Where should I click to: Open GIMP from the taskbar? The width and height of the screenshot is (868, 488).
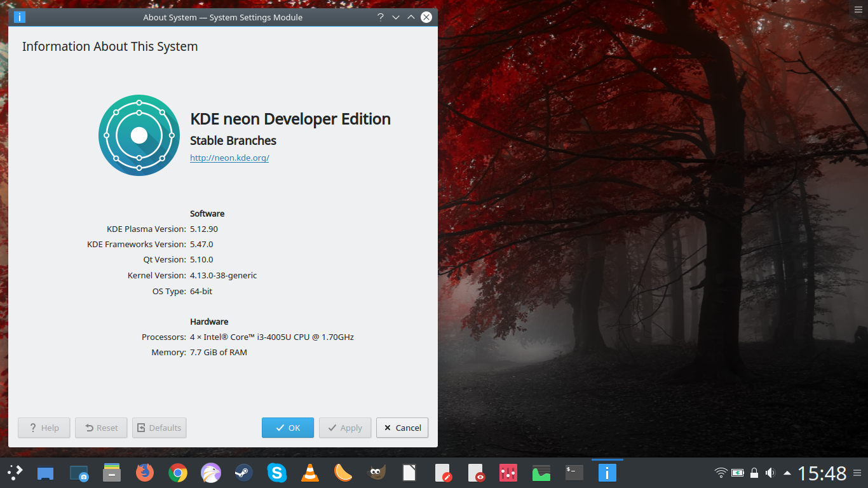coord(376,472)
